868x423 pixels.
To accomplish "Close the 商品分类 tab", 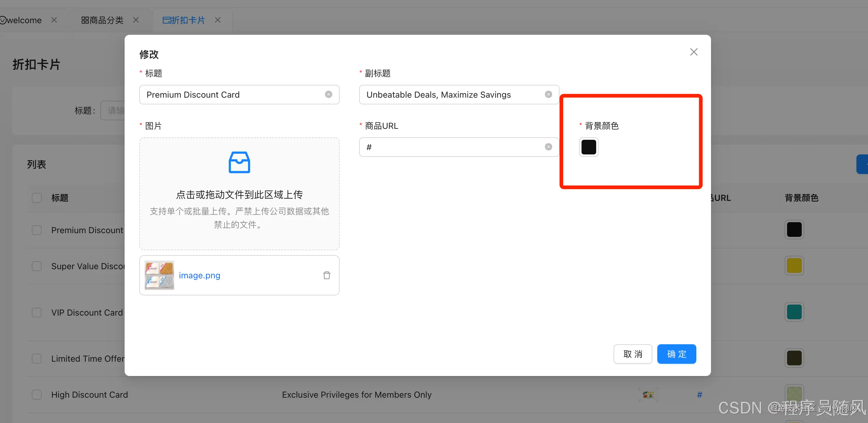I will tap(136, 20).
